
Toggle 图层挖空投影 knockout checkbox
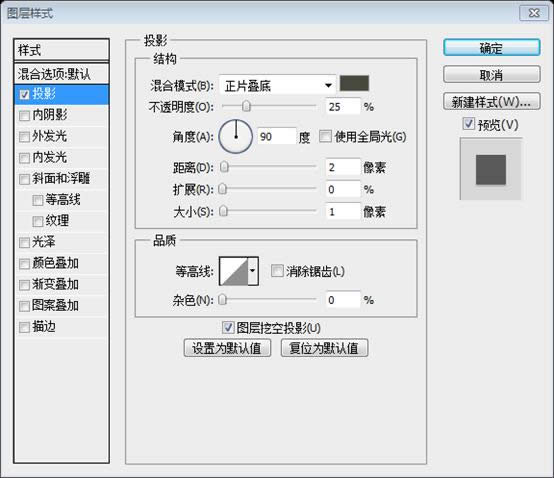click(228, 328)
